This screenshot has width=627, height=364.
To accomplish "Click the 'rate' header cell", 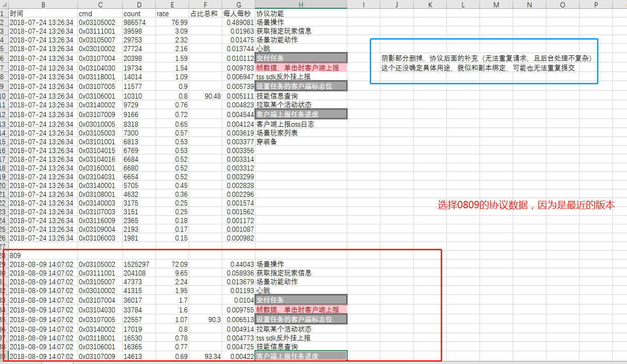I will [172, 14].
